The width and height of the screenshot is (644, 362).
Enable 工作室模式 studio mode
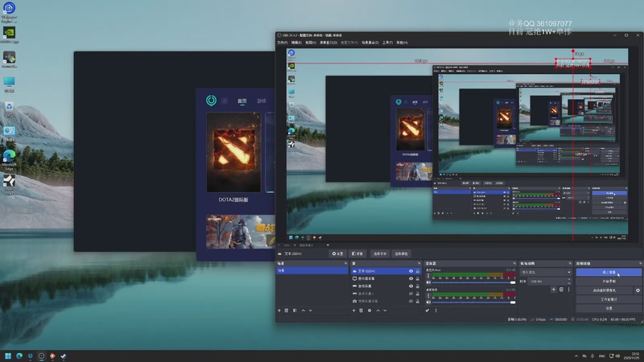click(x=609, y=299)
